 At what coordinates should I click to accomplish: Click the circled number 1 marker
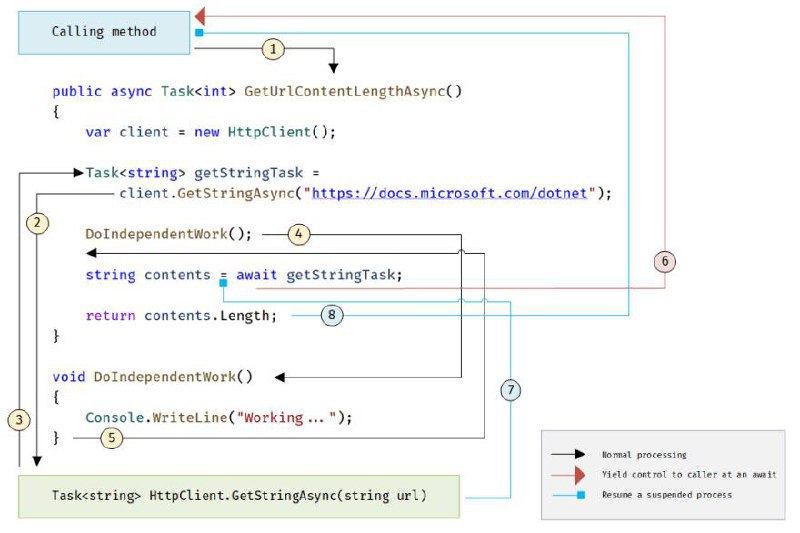pyautogui.click(x=273, y=49)
